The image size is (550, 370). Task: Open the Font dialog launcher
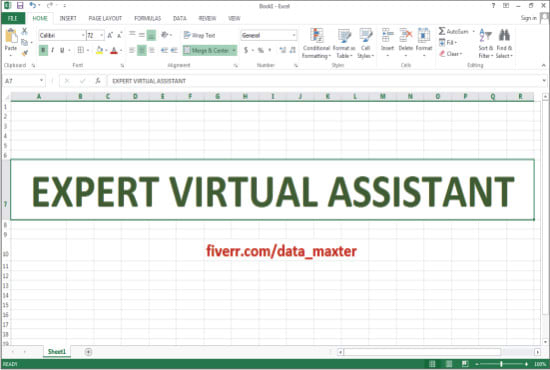(122, 66)
